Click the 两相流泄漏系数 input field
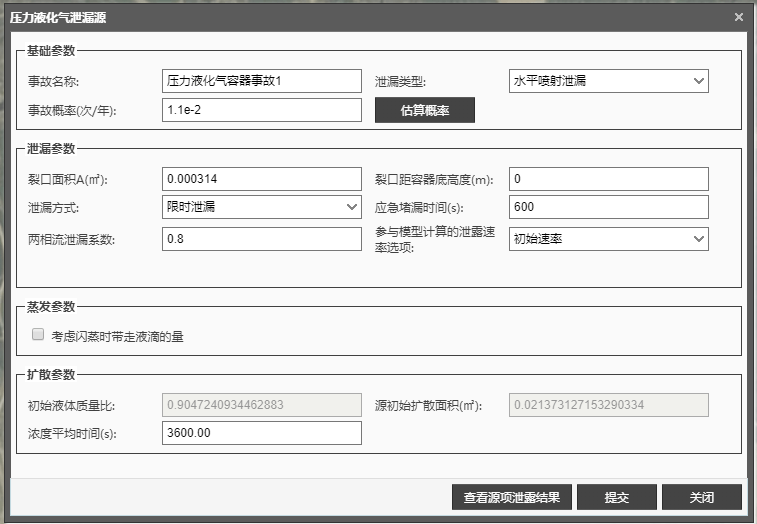757x524 pixels. point(261,239)
